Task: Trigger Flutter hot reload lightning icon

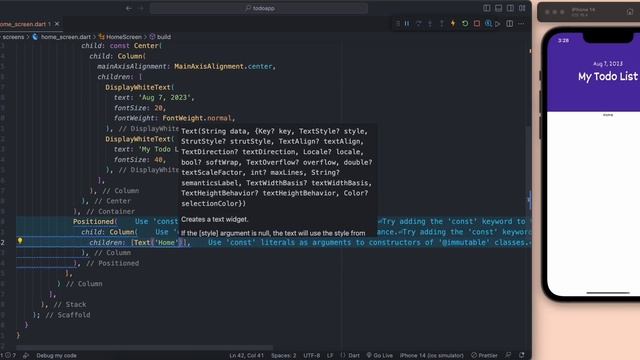Action: pyautogui.click(x=453, y=24)
